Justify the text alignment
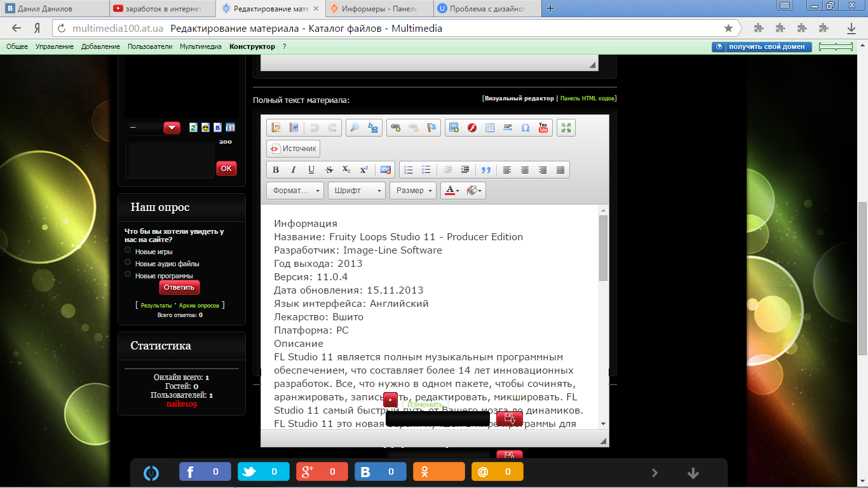 (x=560, y=170)
